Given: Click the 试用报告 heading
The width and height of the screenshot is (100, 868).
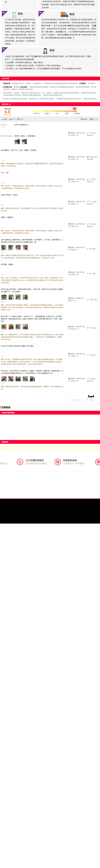Looking at the screenshot, I should pos(6,407).
